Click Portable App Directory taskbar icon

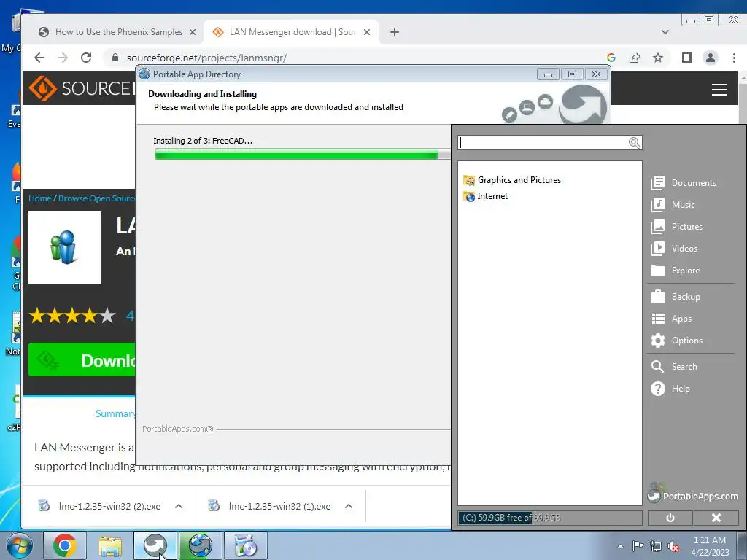(x=200, y=545)
